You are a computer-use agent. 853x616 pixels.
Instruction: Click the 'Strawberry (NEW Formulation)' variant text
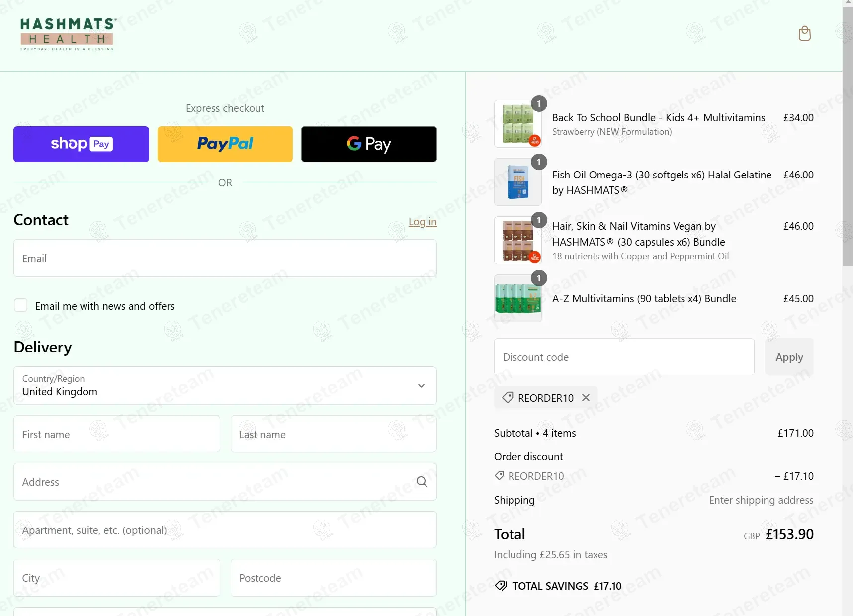(x=612, y=132)
